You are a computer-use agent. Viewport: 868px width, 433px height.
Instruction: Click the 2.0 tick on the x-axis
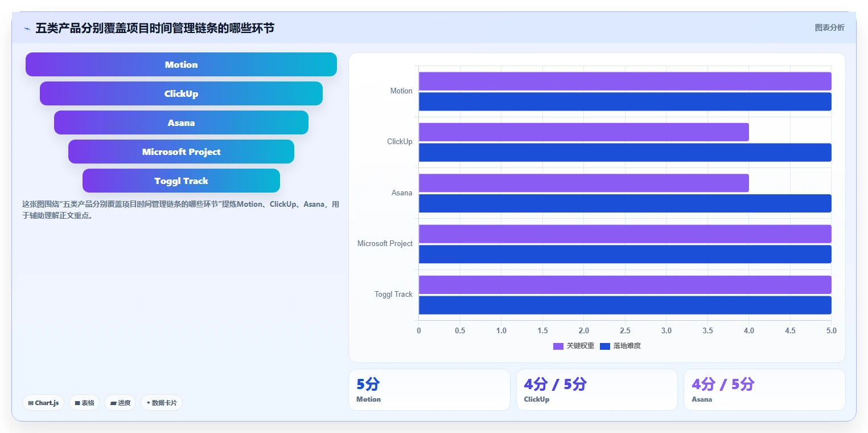coord(584,330)
